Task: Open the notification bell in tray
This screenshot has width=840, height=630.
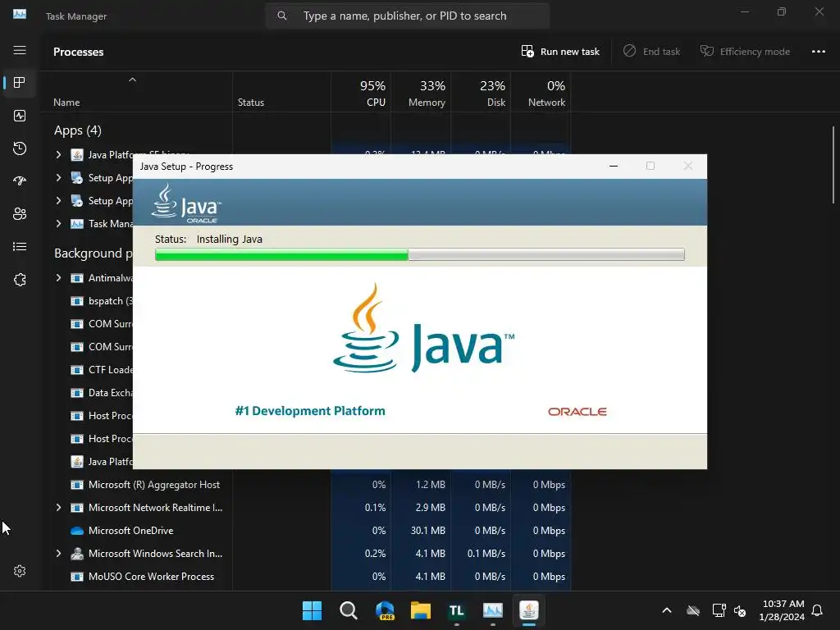Action: coord(817,610)
